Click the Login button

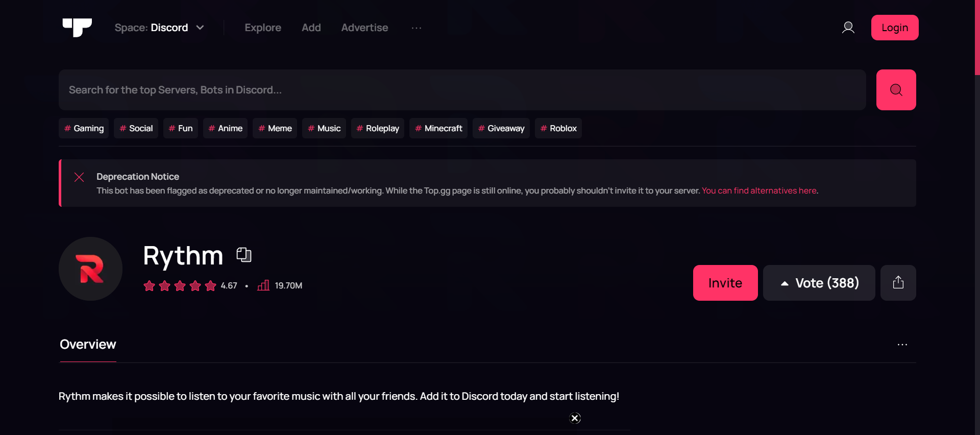[895, 28]
